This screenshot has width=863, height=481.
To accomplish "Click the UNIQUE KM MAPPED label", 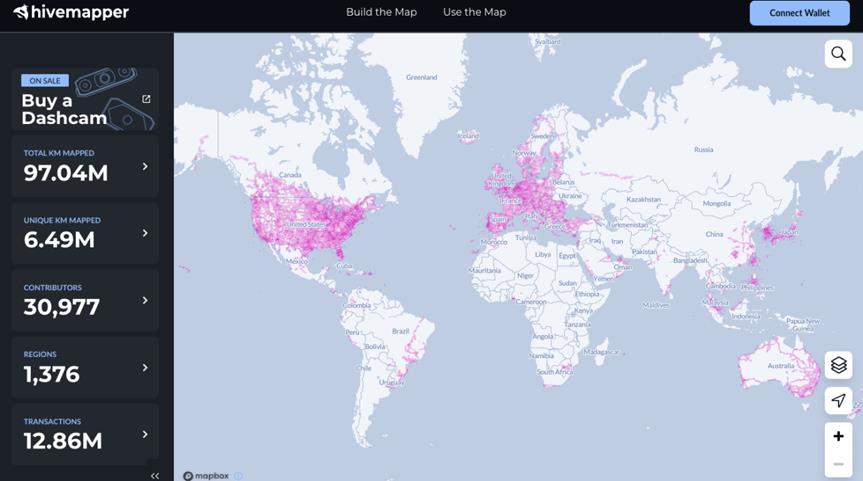I will tap(62, 220).
